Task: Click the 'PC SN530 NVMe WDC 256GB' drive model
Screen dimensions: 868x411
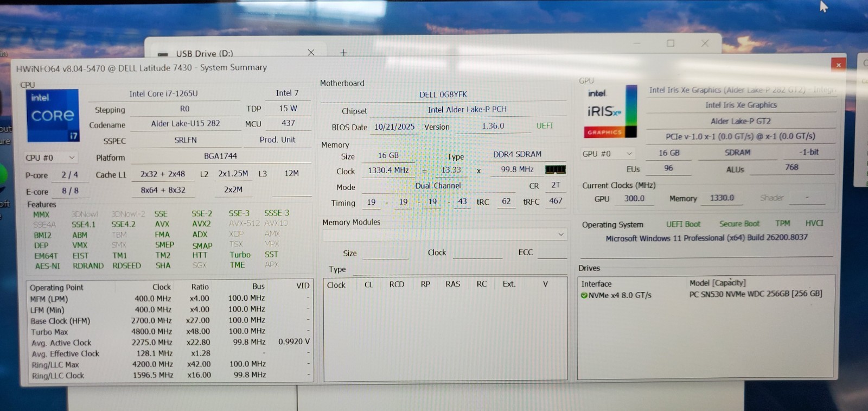Action: [756, 294]
